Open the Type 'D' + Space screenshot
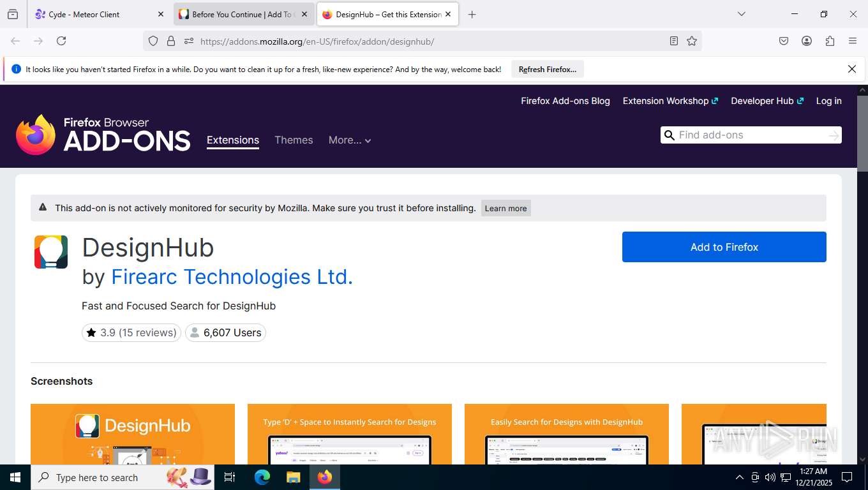The image size is (868, 490). 350,434
